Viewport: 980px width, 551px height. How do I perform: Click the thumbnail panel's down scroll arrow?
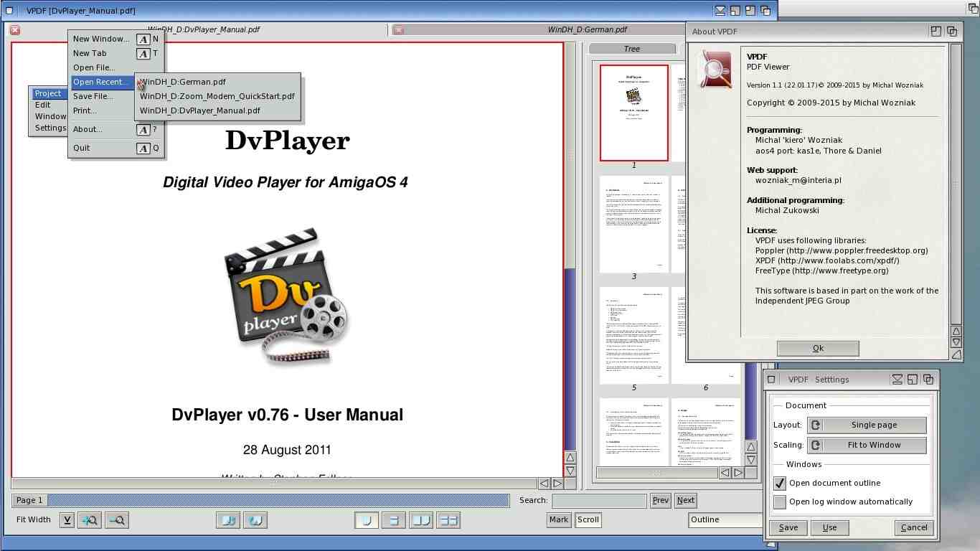[751, 460]
